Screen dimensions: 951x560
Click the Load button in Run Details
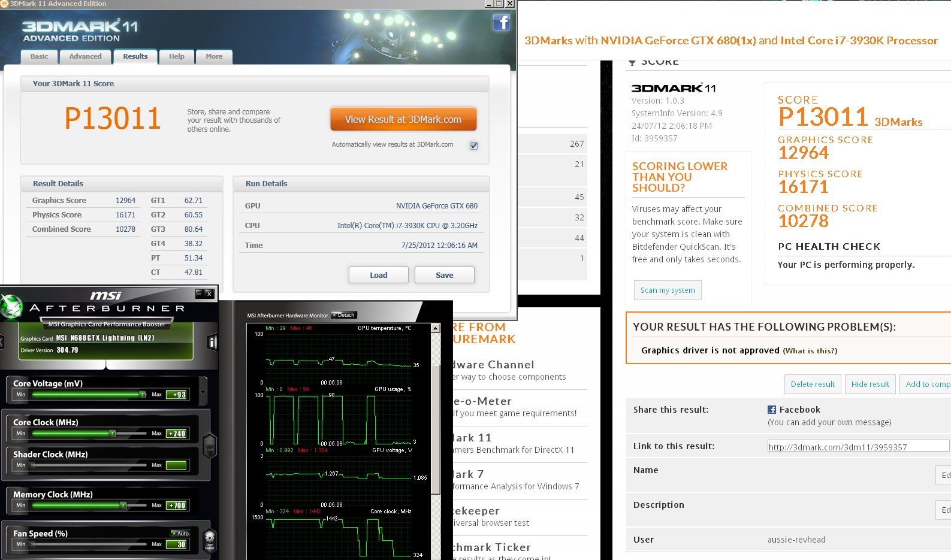pyautogui.click(x=379, y=275)
